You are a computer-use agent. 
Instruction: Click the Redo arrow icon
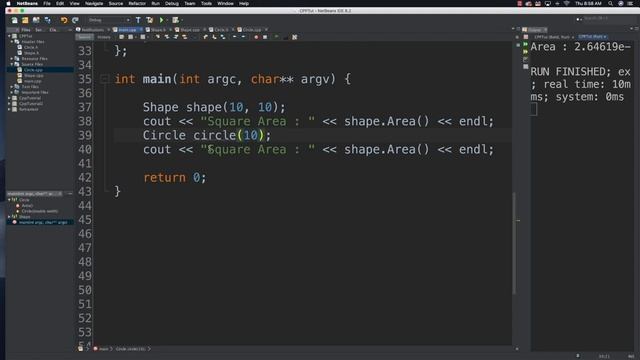[75, 20]
